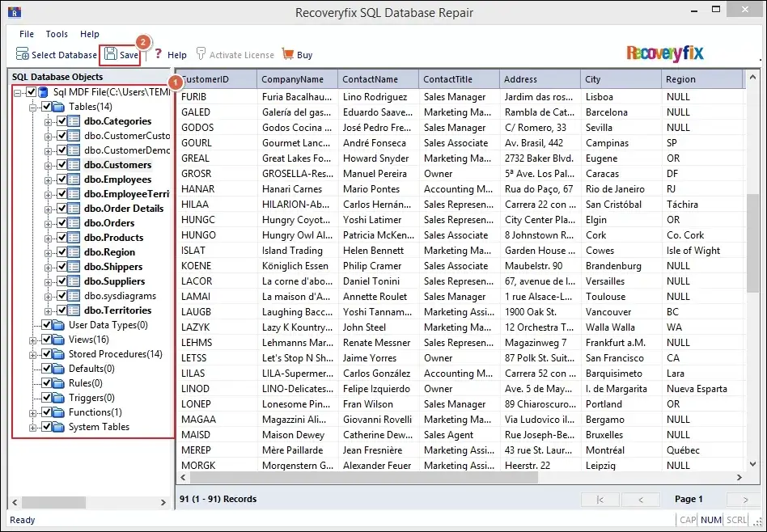Click the City column header
This screenshot has width=767, height=532.
621,79
